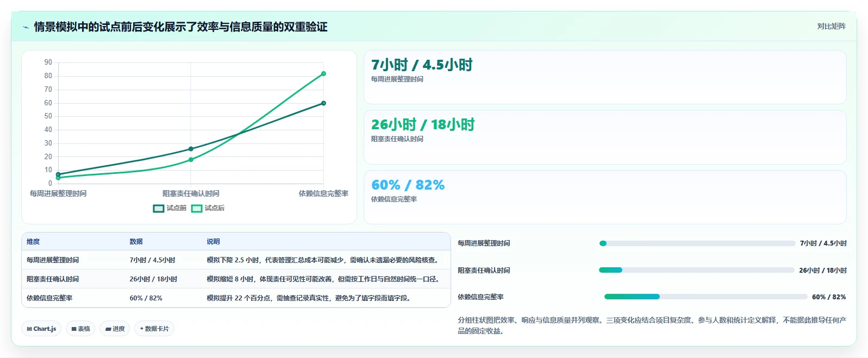Viewport: 868px width, 358px height.
Task: Click x-axis label 阻塞责任确认时间 on chart
Action: pos(191,193)
